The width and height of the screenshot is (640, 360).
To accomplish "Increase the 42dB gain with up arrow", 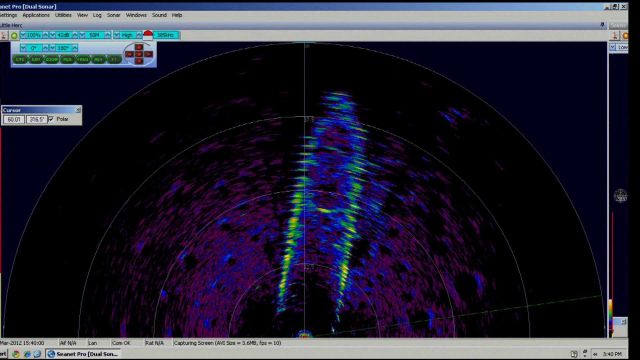I will coord(75,35).
